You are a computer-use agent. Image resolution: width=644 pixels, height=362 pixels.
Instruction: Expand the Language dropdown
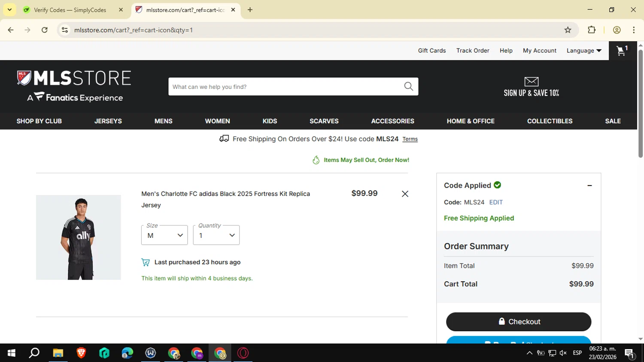click(x=584, y=51)
